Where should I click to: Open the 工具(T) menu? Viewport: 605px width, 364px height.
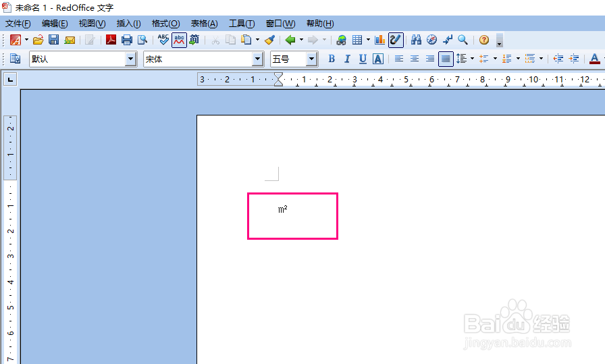click(242, 24)
